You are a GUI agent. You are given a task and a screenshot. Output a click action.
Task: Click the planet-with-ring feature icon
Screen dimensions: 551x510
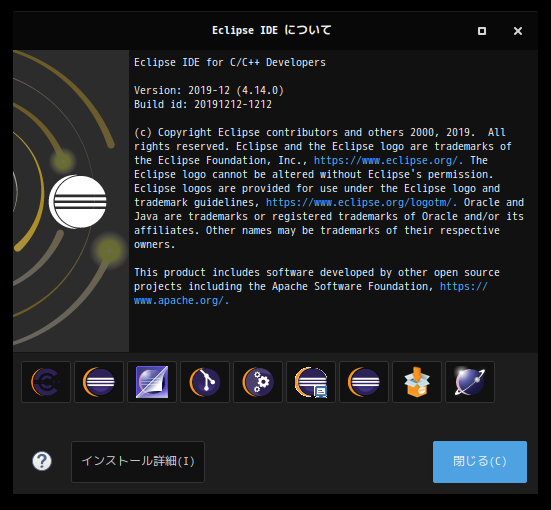pyautogui.click(x=470, y=382)
